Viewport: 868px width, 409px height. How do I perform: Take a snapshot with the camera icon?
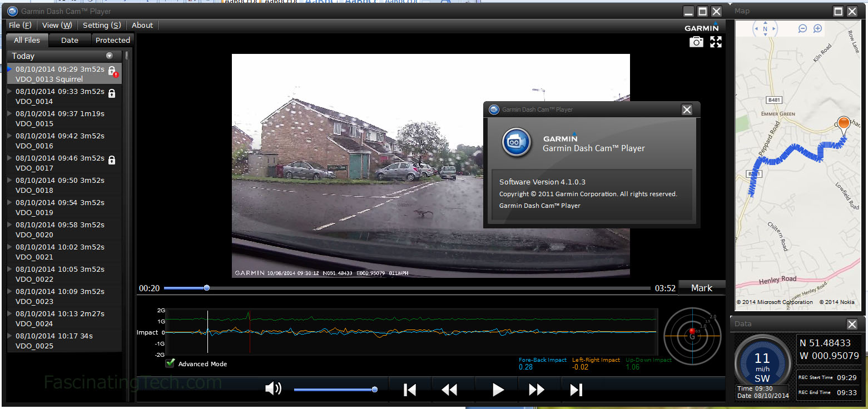pos(696,42)
